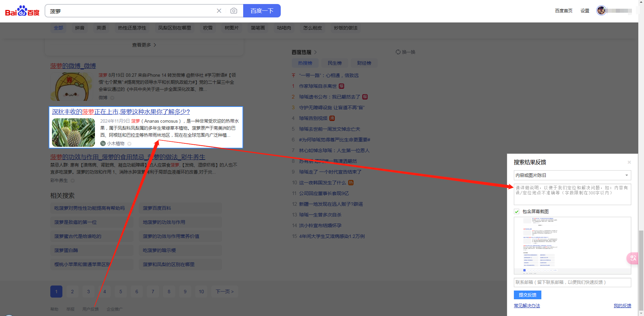This screenshot has height=316, width=644.
Task: Click 用户反馈 footer link
Action: [x=91, y=309]
